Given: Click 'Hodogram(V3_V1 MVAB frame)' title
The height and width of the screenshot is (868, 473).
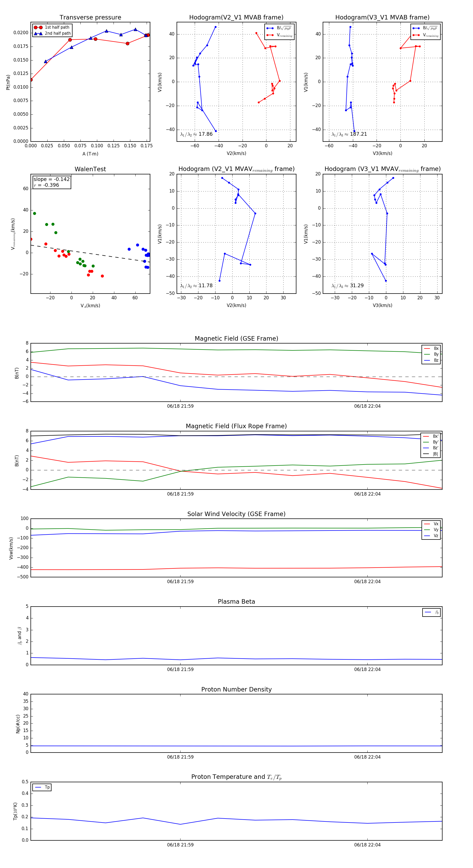Looking at the screenshot, I should (382, 18).
